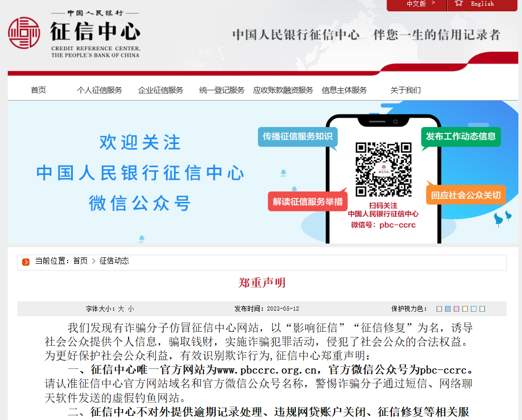This screenshot has width=522, height=420.
Task: Click the 传播征信服务知识 blue bubble
Action: (x=297, y=137)
